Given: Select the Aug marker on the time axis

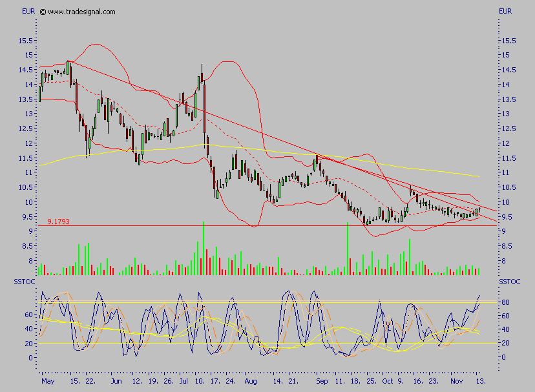Looking at the screenshot, I should pos(251,382).
